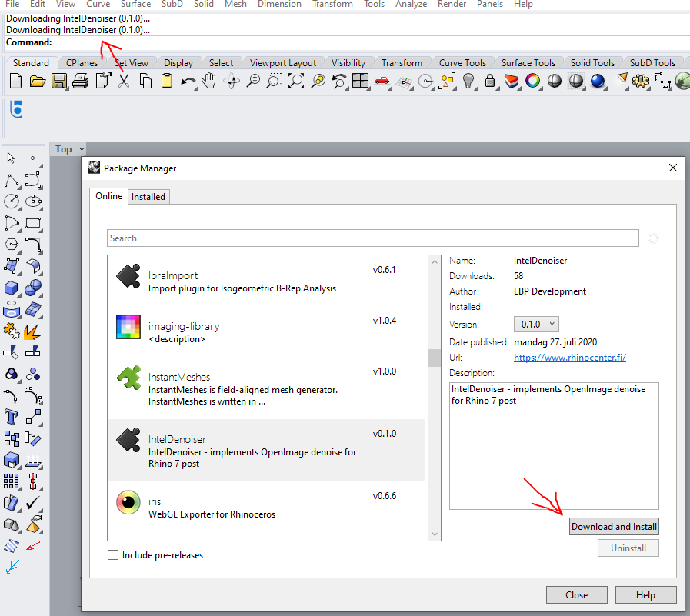Click the package Search field
Image resolution: width=690 pixels, height=616 pixels.
click(x=373, y=238)
